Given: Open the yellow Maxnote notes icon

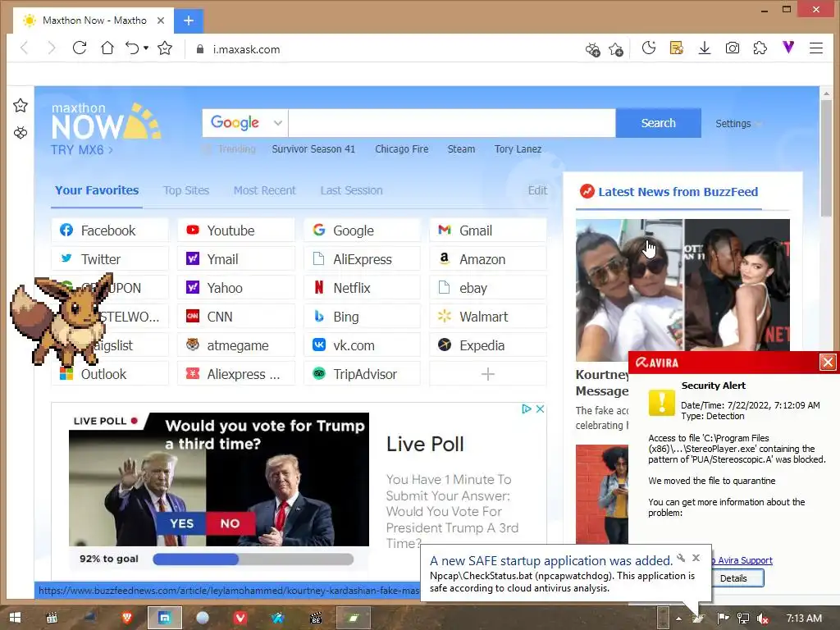Looking at the screenshot, I should 677,48.
